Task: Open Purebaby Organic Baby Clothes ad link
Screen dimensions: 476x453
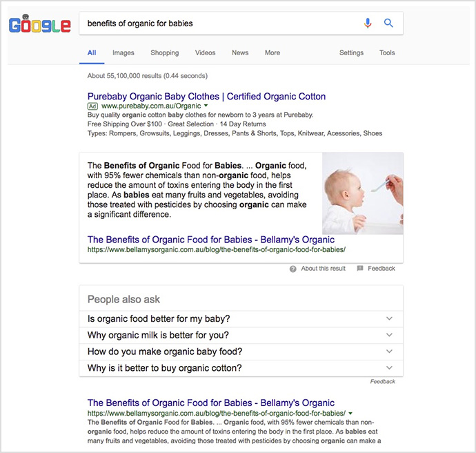Action: coord(206,97)
